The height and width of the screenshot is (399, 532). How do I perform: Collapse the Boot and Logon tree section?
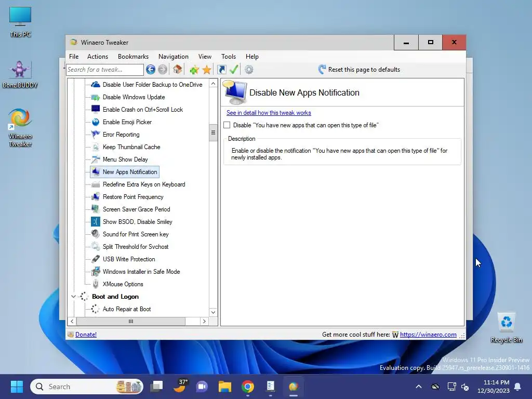(x=73, y=297)
